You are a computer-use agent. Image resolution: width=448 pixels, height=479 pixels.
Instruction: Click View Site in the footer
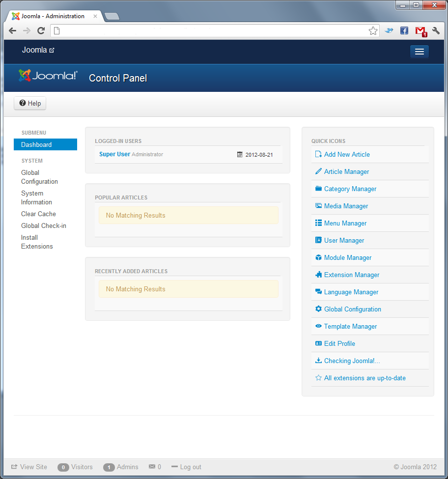[x=29, y=467]
